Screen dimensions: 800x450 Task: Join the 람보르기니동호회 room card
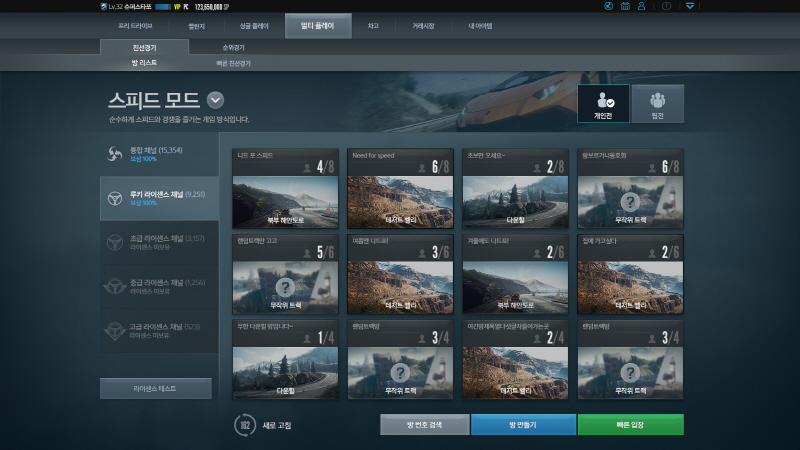point(631,188)
